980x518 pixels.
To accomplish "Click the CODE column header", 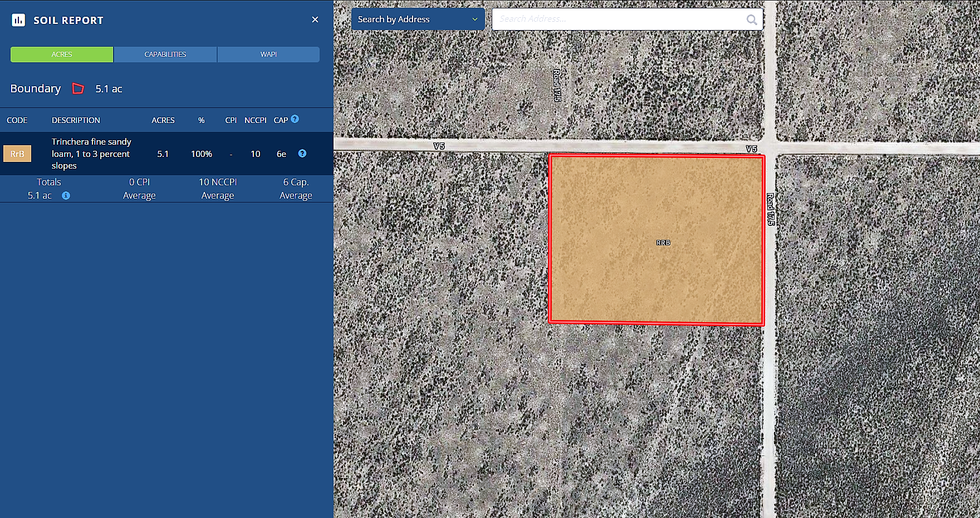I will tap(17, 120).
